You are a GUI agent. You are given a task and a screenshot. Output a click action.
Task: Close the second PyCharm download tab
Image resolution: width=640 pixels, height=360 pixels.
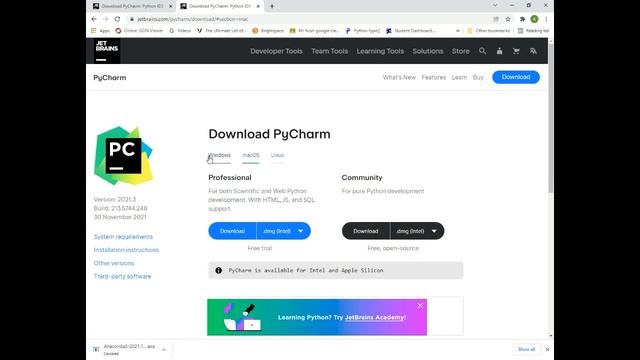click(x=258, y=6)
